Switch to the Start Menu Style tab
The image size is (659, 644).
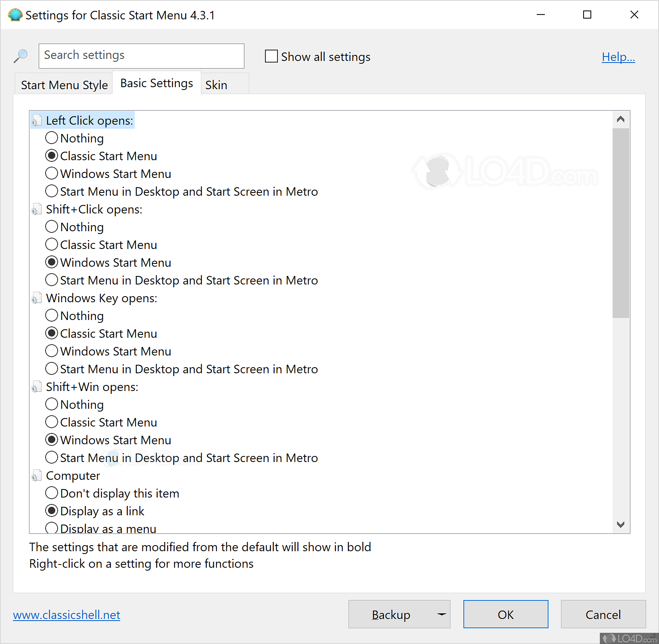[64, 85]
